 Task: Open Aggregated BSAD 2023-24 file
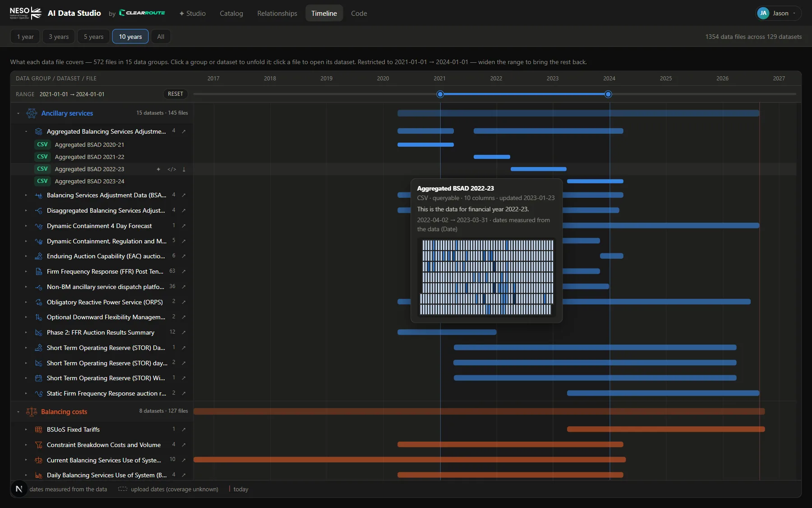90,181
